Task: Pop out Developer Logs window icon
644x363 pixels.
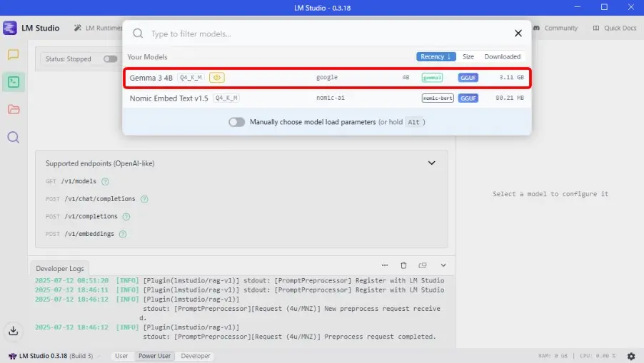Action: tap(423, 265)
